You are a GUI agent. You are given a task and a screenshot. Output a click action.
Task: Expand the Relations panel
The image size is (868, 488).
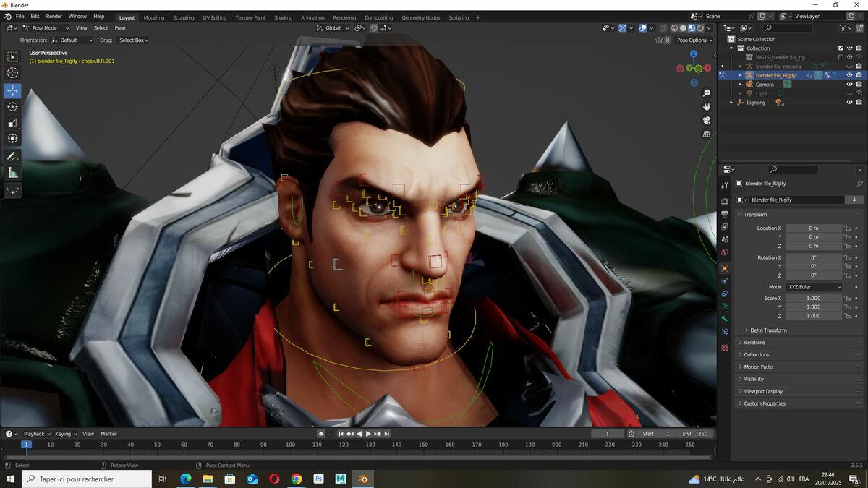[x=754, y=343]
